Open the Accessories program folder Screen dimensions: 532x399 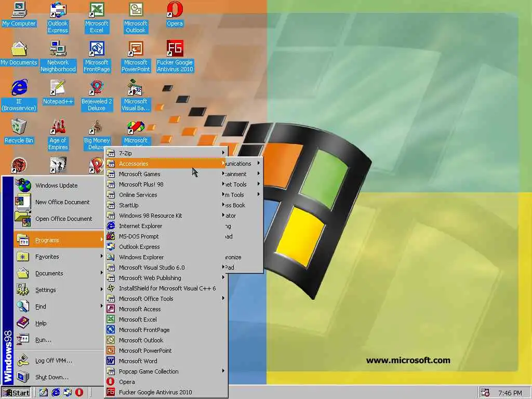coord(166,164)
